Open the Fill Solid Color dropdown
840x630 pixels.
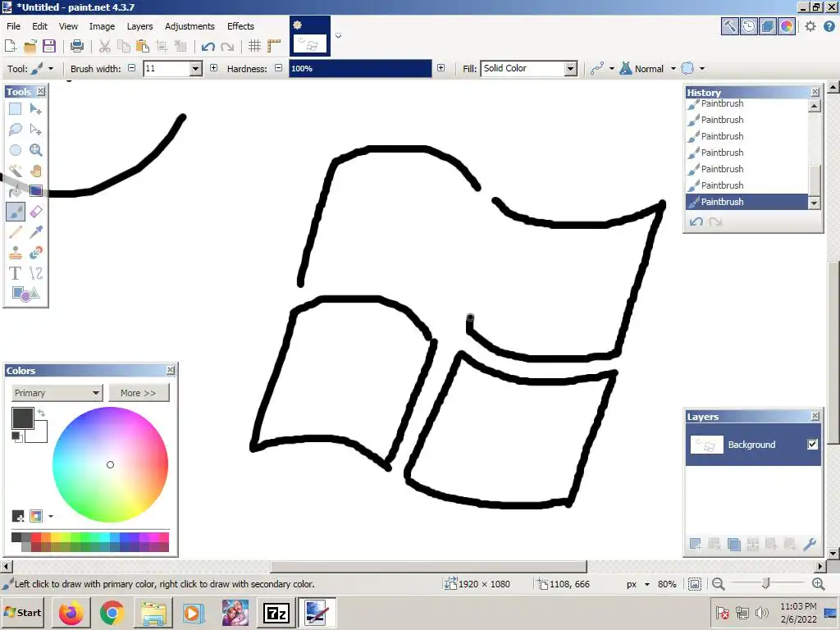pyautogui.click(x=571, y=69)
